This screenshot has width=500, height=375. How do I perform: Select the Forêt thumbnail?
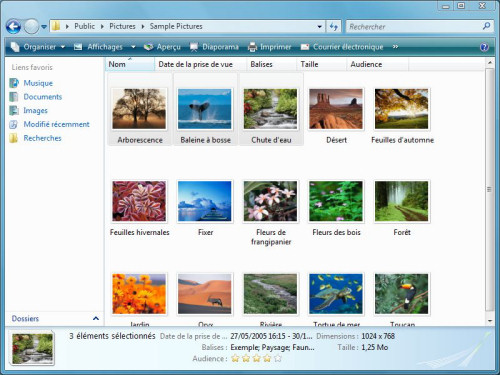(401, 201)
